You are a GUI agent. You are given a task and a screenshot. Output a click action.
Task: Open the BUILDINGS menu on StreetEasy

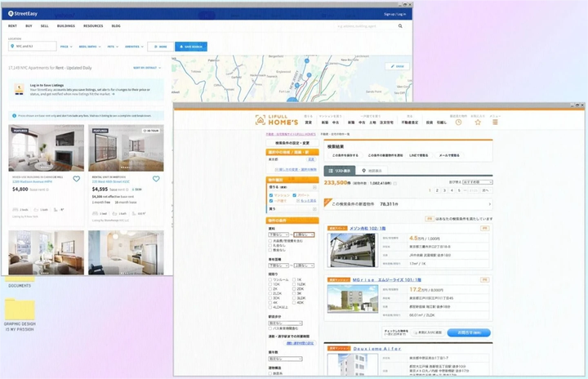coord(66,26)
